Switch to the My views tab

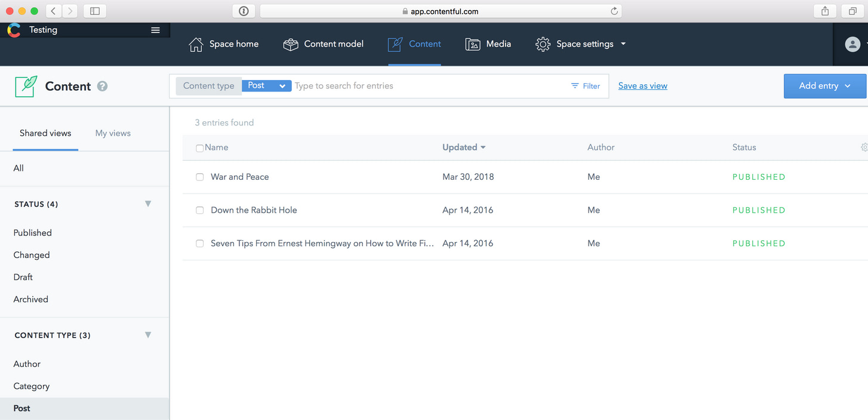(x=112, y=133)
